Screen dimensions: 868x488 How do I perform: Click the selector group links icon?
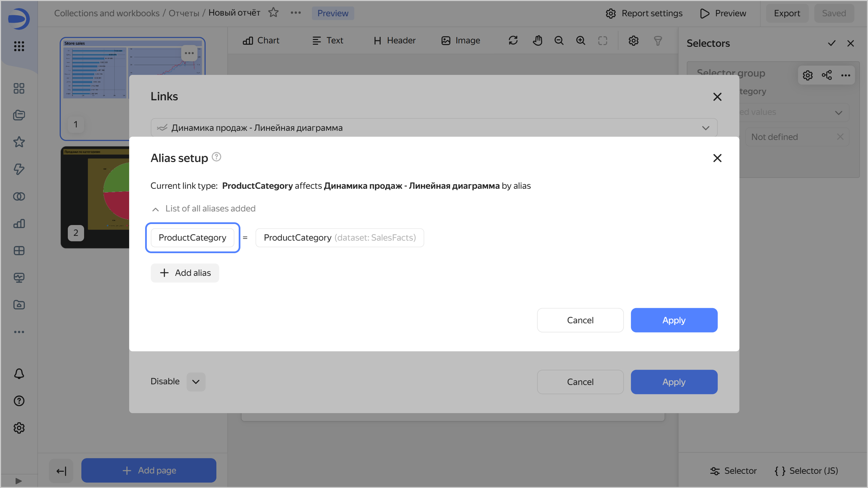826,75
